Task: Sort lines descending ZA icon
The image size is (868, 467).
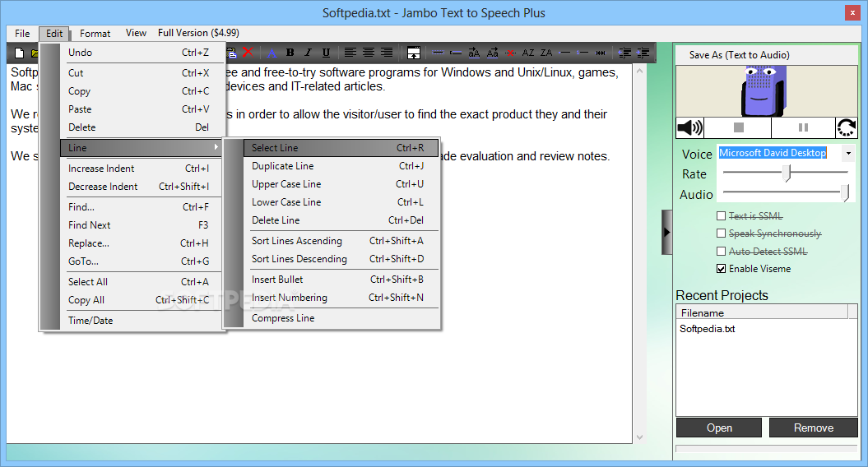Action: [x=546, y=53]
